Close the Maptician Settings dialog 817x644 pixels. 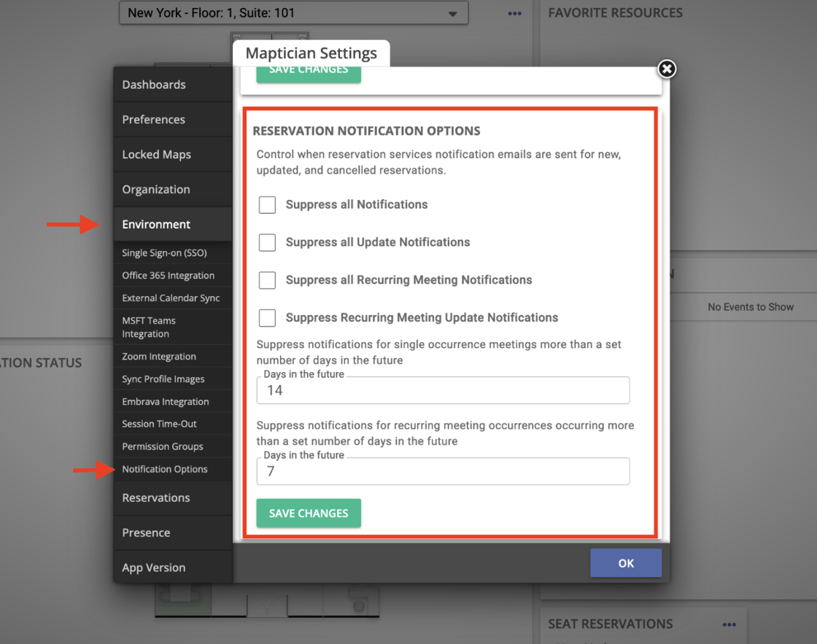pos(666,69)
